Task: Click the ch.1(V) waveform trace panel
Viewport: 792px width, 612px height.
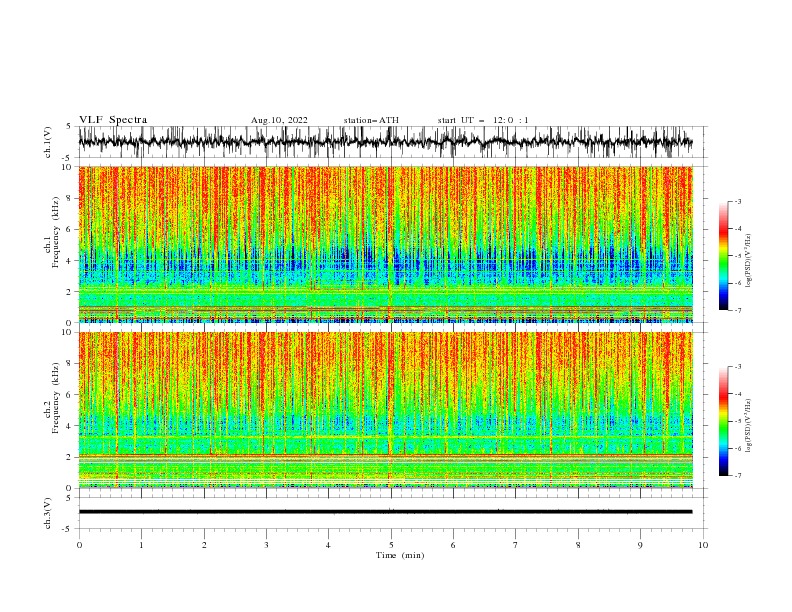Action: (386, 142)
